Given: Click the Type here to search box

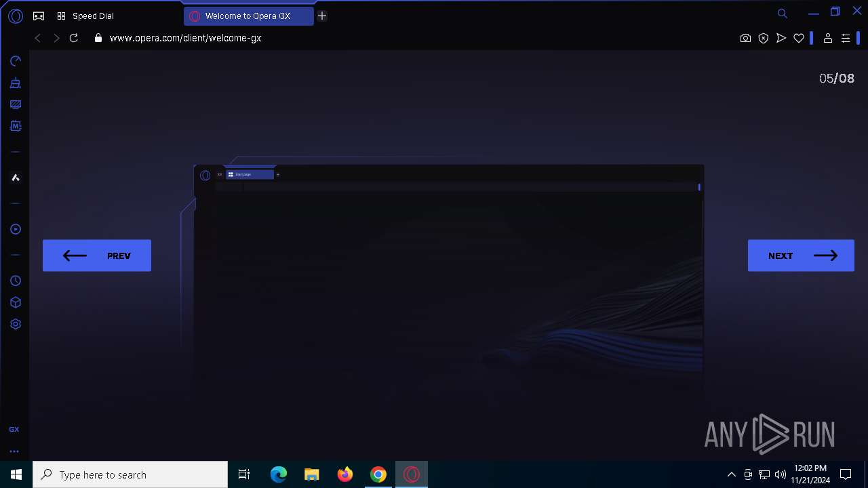Looking at the screenshot, I should 130,474.
